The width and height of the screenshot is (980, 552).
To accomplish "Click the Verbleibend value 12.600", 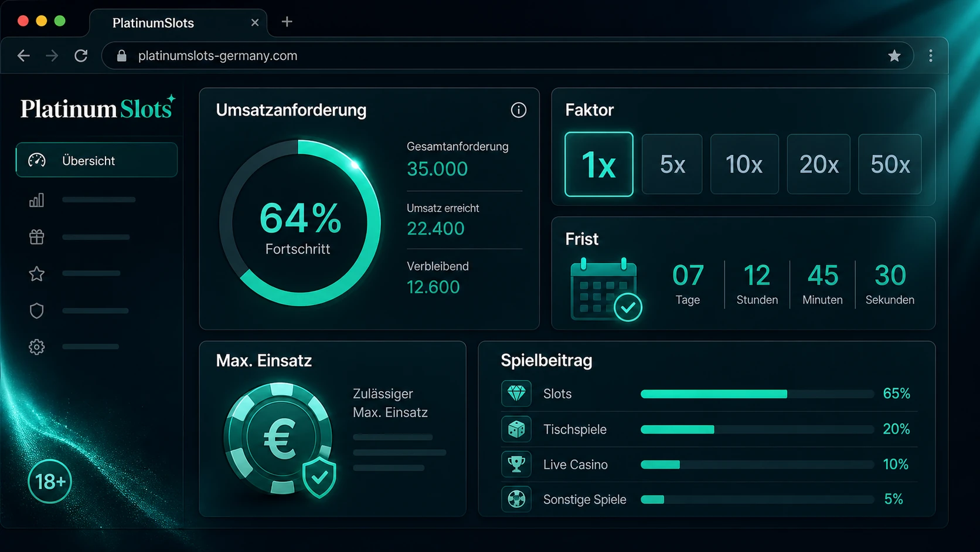I will coord(433,287).
